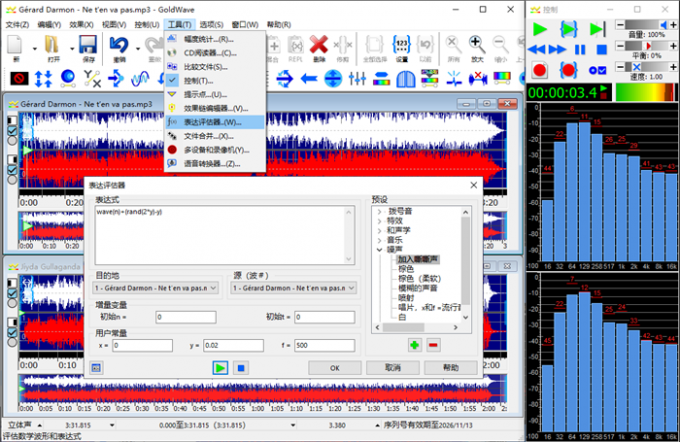Open the 文件(Z) menu

point(17,25)
